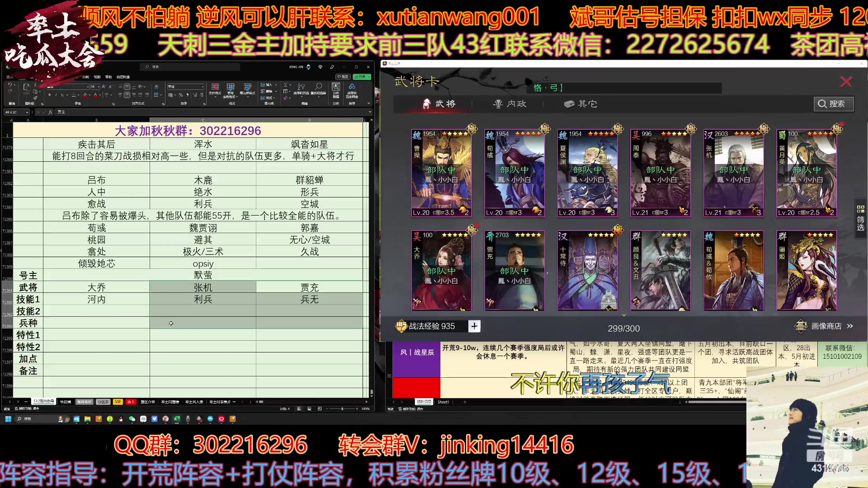Screen dimensions: 868x488
Task: Toggle middle vertical alignment in ribbon
Action: point(127,87)
